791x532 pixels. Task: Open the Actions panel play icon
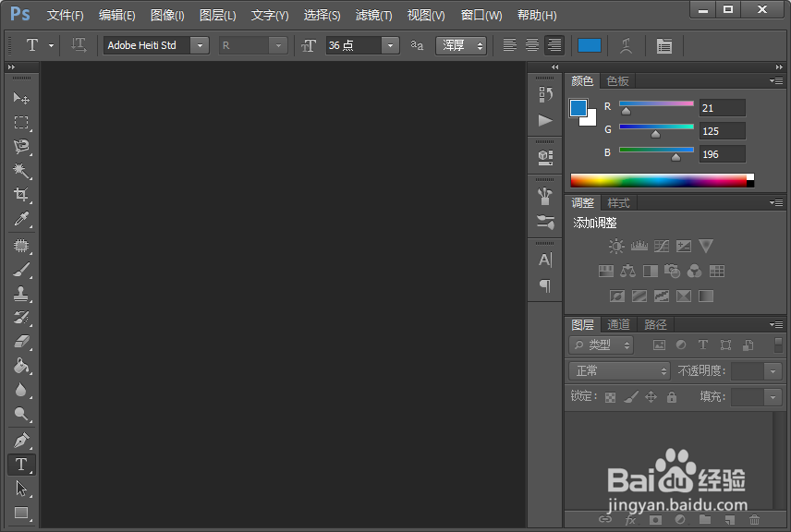pos(545,120)
